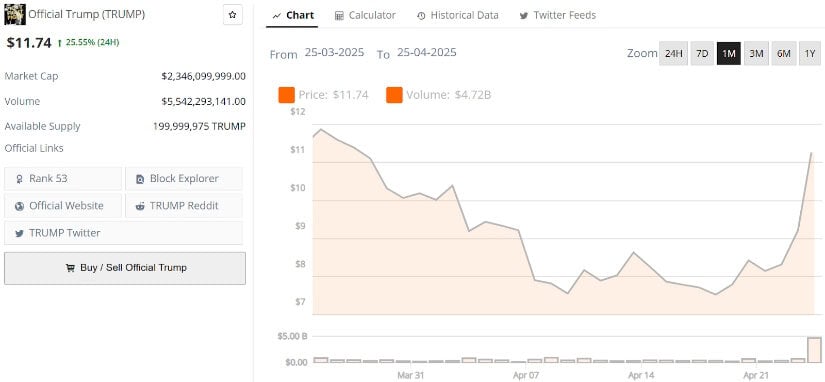Select the 1M zoom range
Image resolution: width=825 pixels, height=382 pixels.
[729, 54]
